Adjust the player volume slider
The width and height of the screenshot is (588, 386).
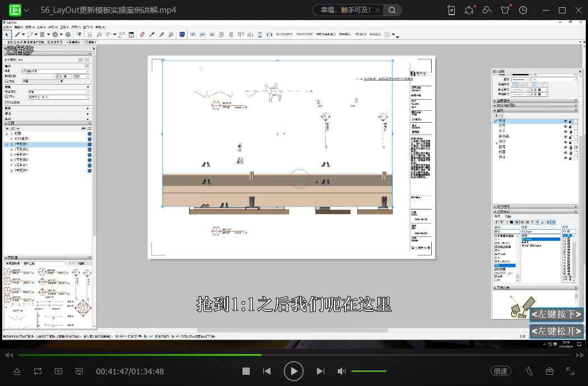(368, 371)
